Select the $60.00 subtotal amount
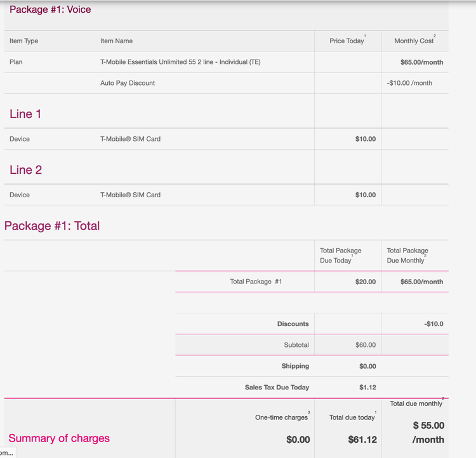476x458 pixels. pyautogui.click(x=366, y=345)
